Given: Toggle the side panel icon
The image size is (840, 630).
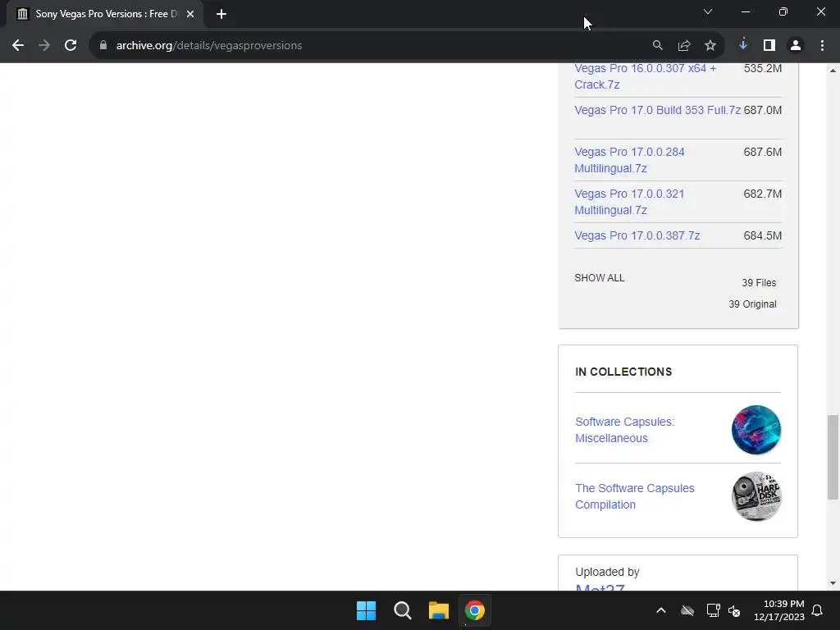Looking at the screenshot, I should click(x=769, y=46).
